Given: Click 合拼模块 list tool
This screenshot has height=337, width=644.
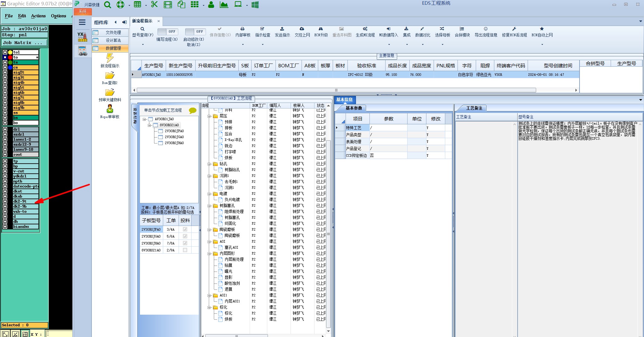Looking at the screenshot, I should pyautogui.click(x=462, y=32).
